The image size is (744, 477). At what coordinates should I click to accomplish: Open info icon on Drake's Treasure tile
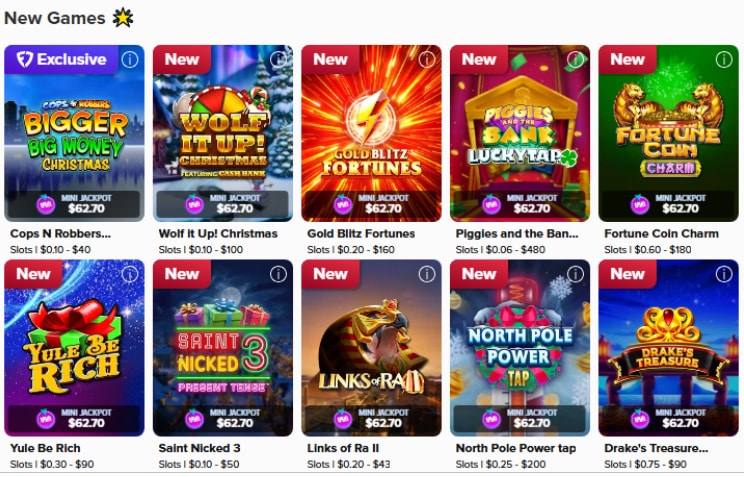point(724,274)
